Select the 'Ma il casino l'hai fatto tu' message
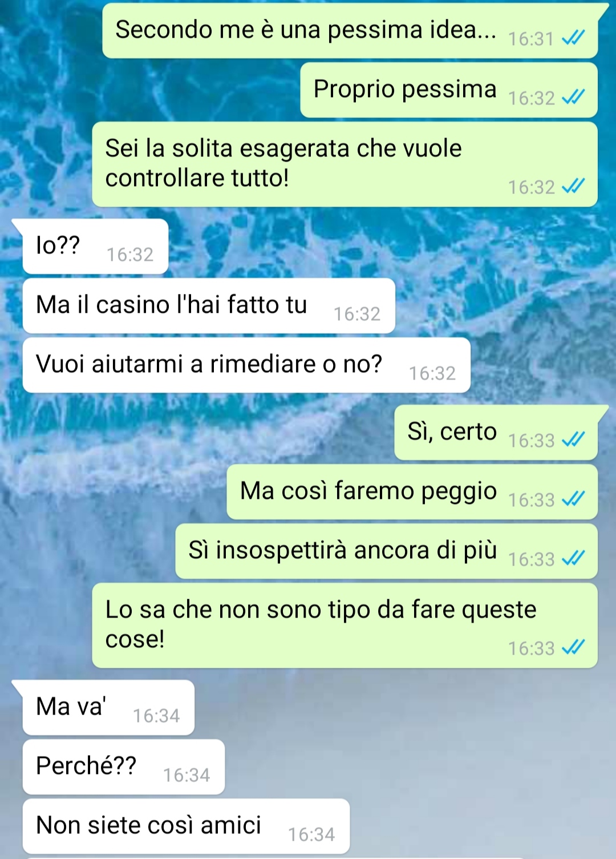 click(209, 306)
